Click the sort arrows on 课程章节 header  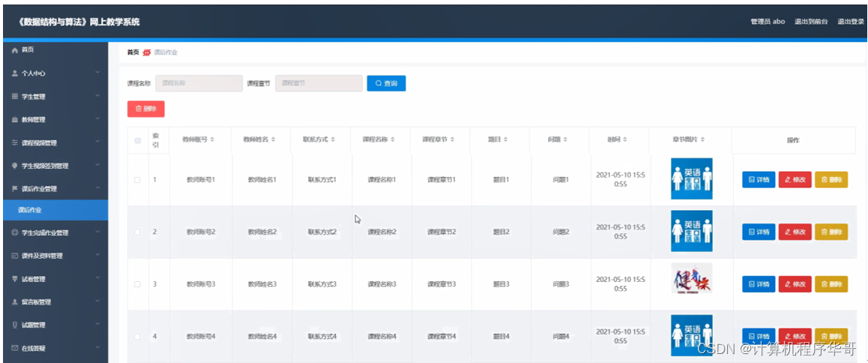tap(452, 140)
